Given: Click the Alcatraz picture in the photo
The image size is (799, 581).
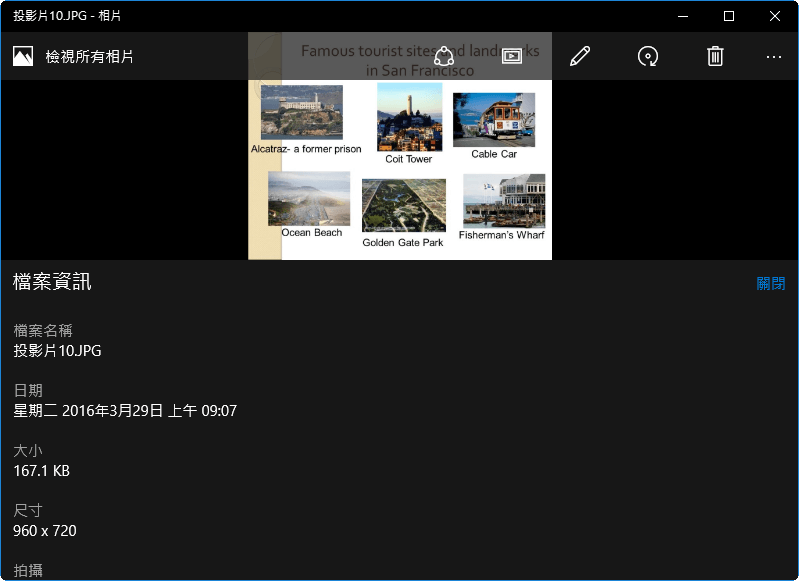Looking at the screenshot, I should pyautogui.click(x=301, y=112).
